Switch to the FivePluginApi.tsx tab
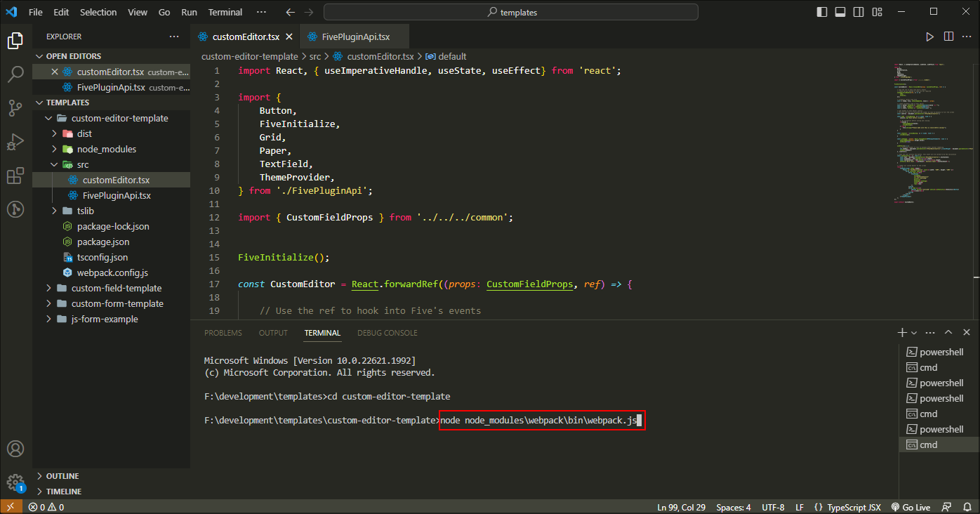980x514 pixels. click(355, 35)
